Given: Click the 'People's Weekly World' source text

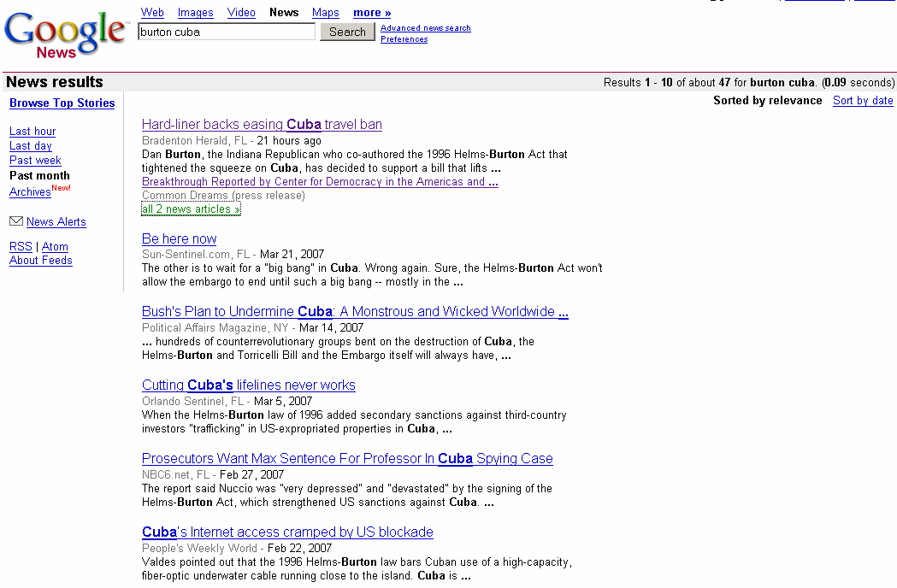Looking at the screenshot, I should click(199, 548).
